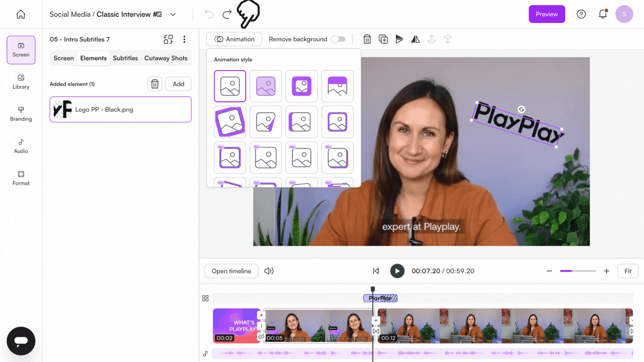The width and height of the screenshot is (644, 362).
Task: Toggle hidden transition eye icon on timeline
Action: pyautogui.click(x=261, y=337)
